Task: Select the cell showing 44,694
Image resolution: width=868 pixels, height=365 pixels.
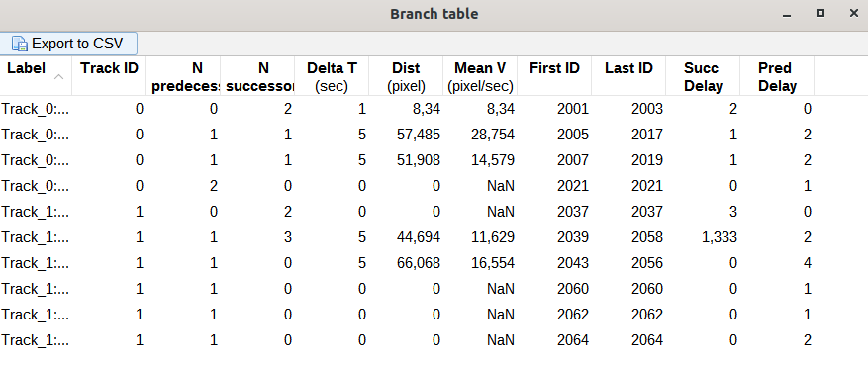Action: pyautogui.click(x=406, y=237)
